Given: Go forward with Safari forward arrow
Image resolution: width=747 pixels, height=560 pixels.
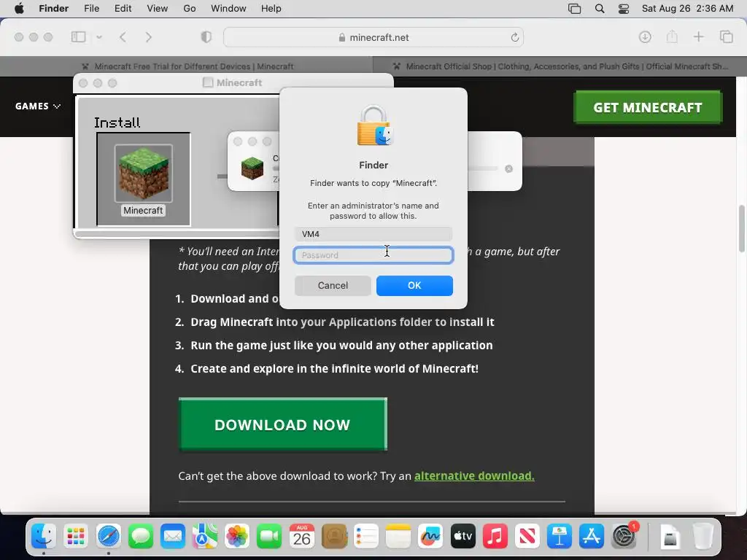Looking at the screenshot, I should (x=149, y=37).
